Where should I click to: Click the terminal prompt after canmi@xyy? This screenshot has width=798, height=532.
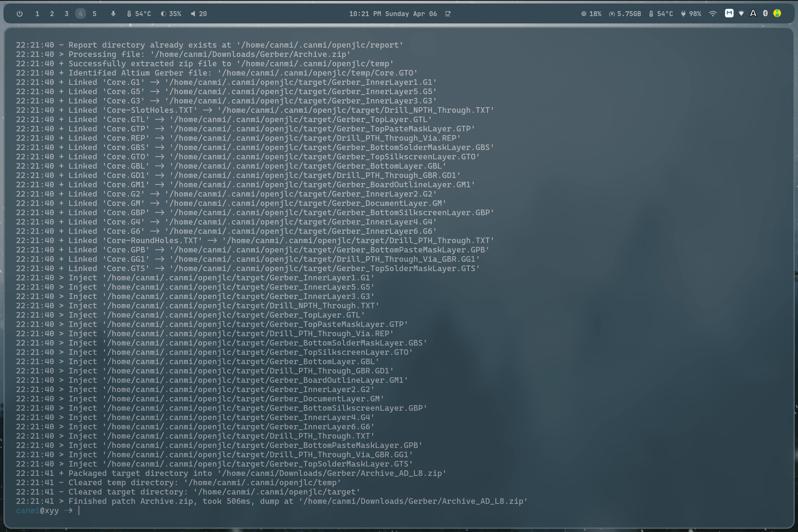[x=79, y=510]
